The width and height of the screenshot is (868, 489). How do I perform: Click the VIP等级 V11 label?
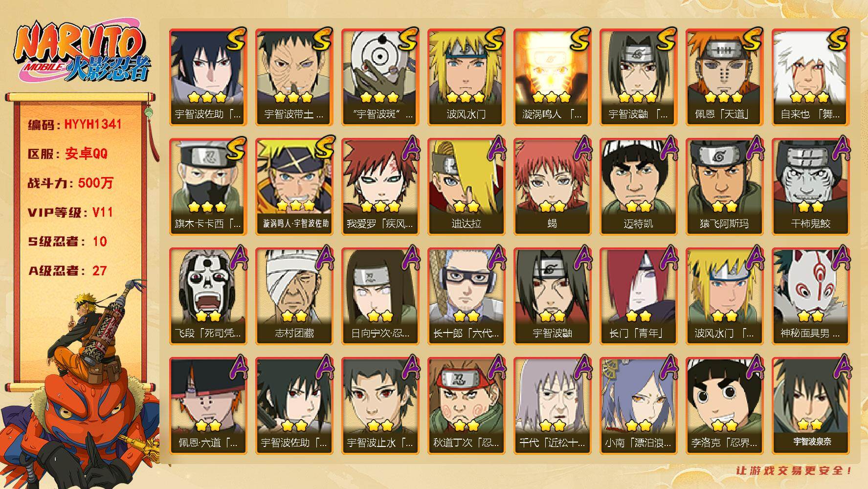70,212
